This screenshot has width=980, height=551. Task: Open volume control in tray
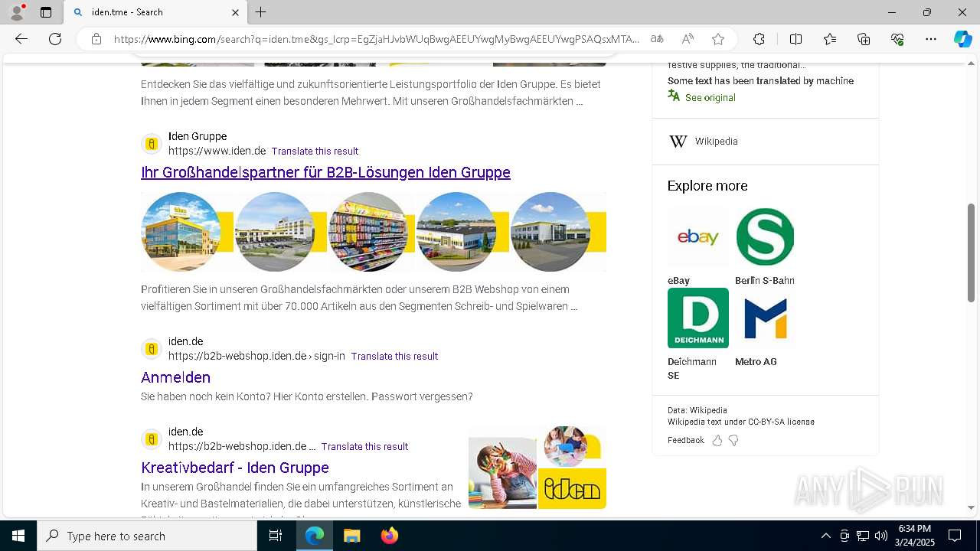(881, 536)
